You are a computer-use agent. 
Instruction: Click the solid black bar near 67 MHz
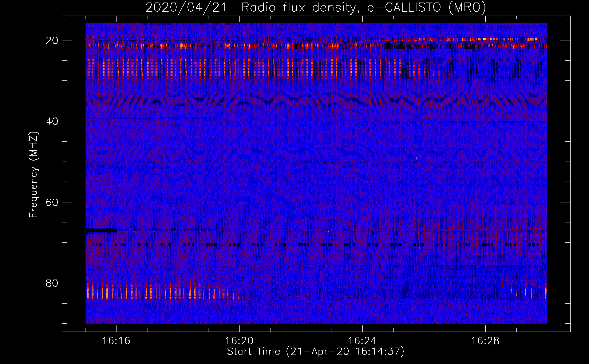pos(102,230)
